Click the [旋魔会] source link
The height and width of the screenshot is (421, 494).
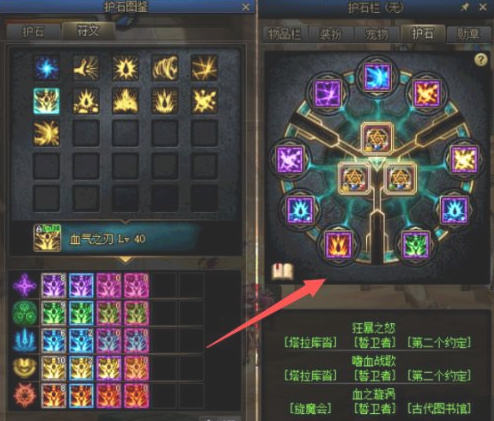[311, 408]
